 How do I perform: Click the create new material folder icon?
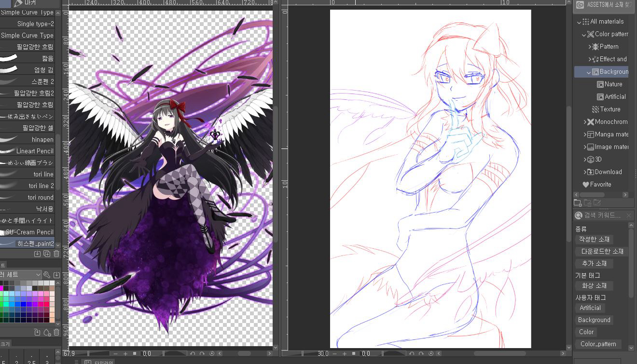[578, 203]
